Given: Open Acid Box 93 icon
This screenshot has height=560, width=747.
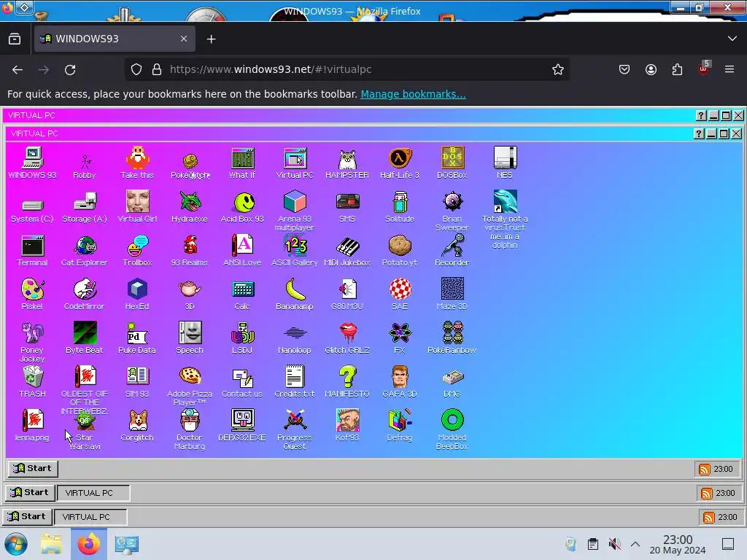Looking at the screenshot, I should click(x=242, y=207).
